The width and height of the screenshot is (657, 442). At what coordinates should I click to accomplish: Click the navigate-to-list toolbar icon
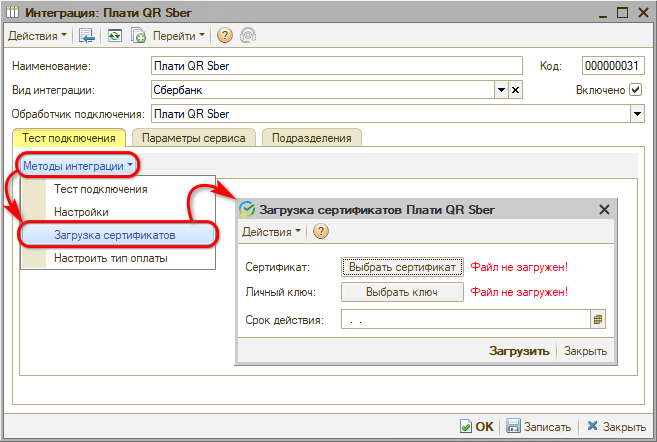tap(87, 36)
